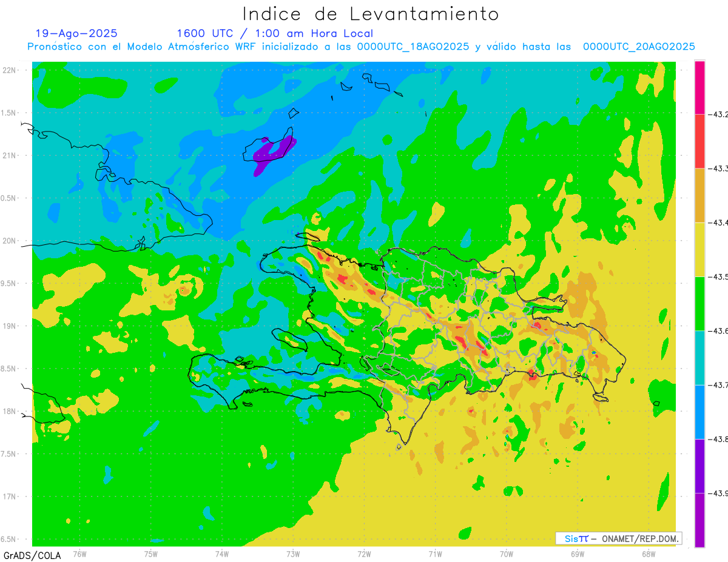The image size is (728, 562).
Task: Click the '6.5N' latitude label
Action: coord(9,539)
